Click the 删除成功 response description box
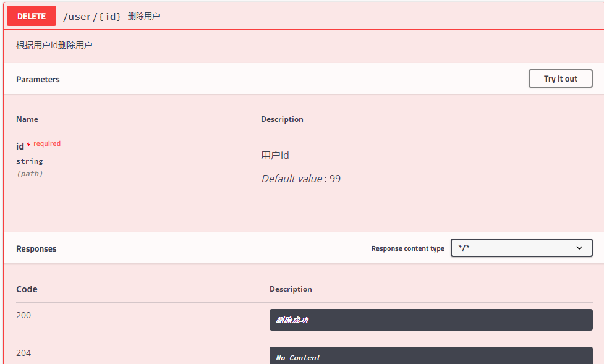The image size is (604, 364). 431,320
